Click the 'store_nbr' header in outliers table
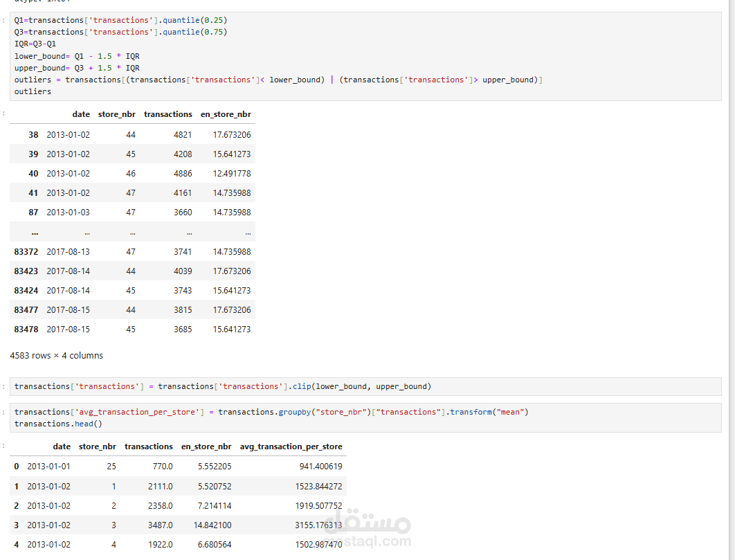This screenshot has height=560, width=735. click(117, 114)
